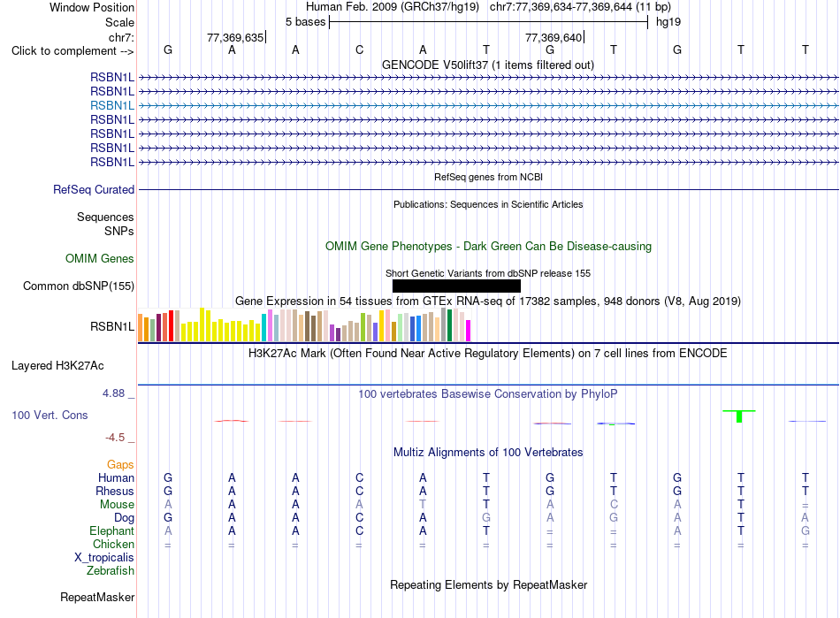840x618 pixels.
Task: Click the black dbSNP variant bar
Action: (456, 286)
